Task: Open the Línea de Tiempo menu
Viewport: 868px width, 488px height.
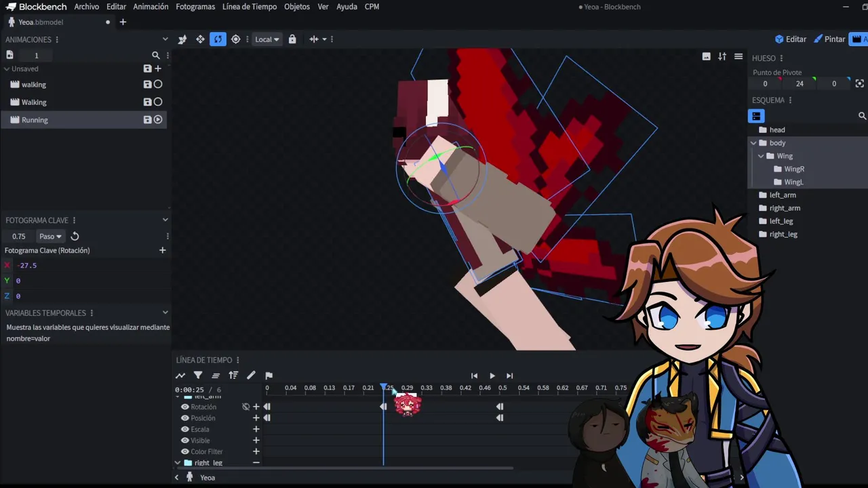Action: point(250,7)
